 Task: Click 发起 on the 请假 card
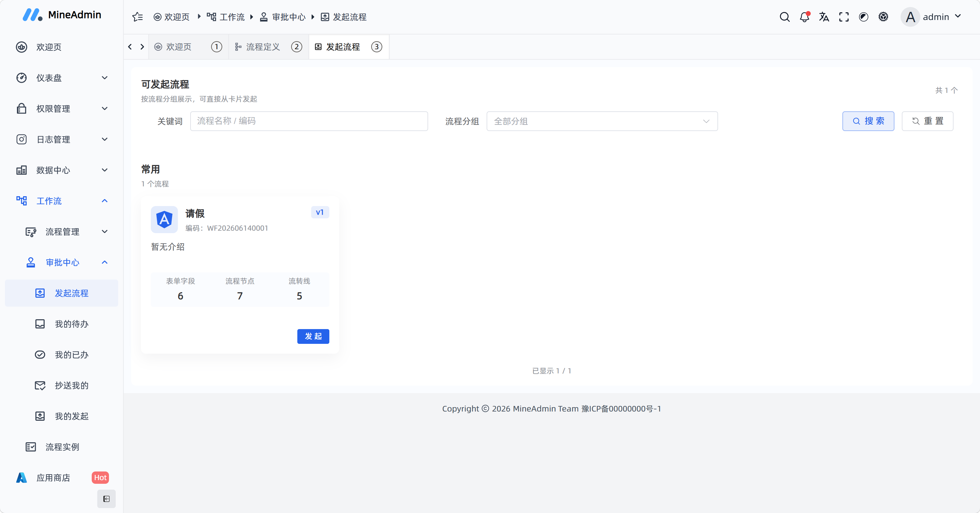[313, 336]
